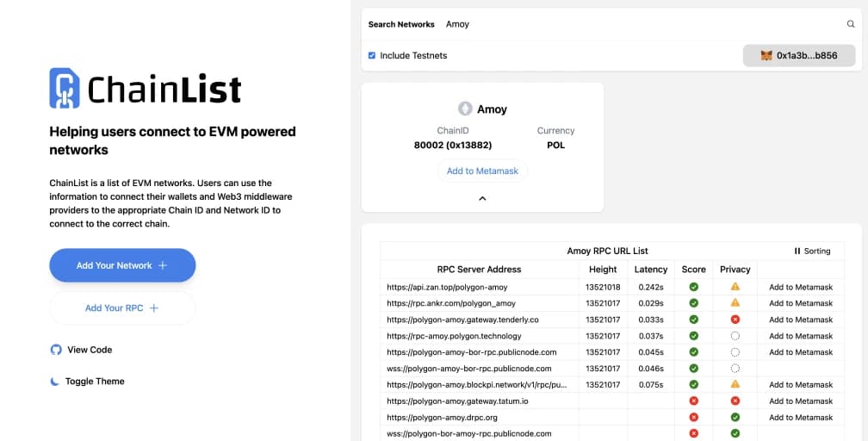Add https publicnode bor-rpc to Metamask

coord(801,351)
